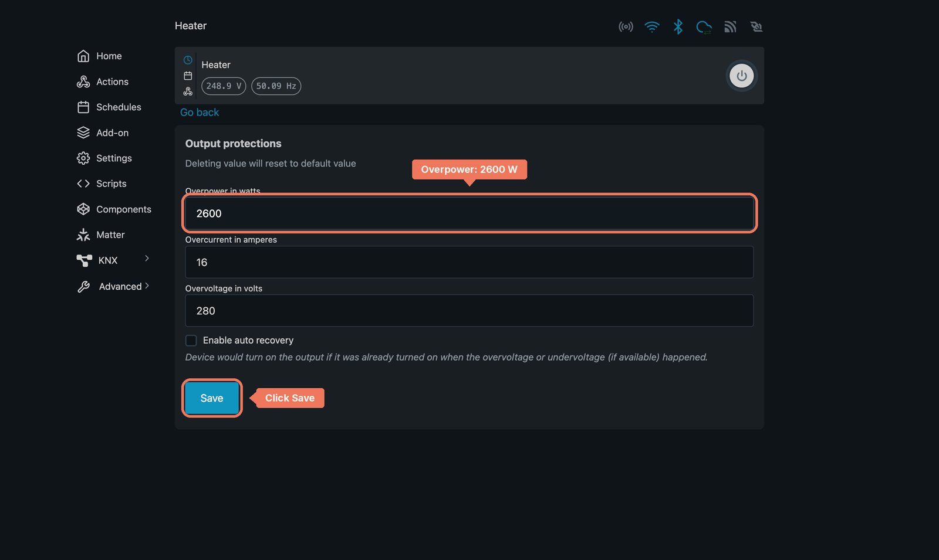Click the actions webhook icon beside Heater
The image size is (939, 560).
[x=188, y=91]
